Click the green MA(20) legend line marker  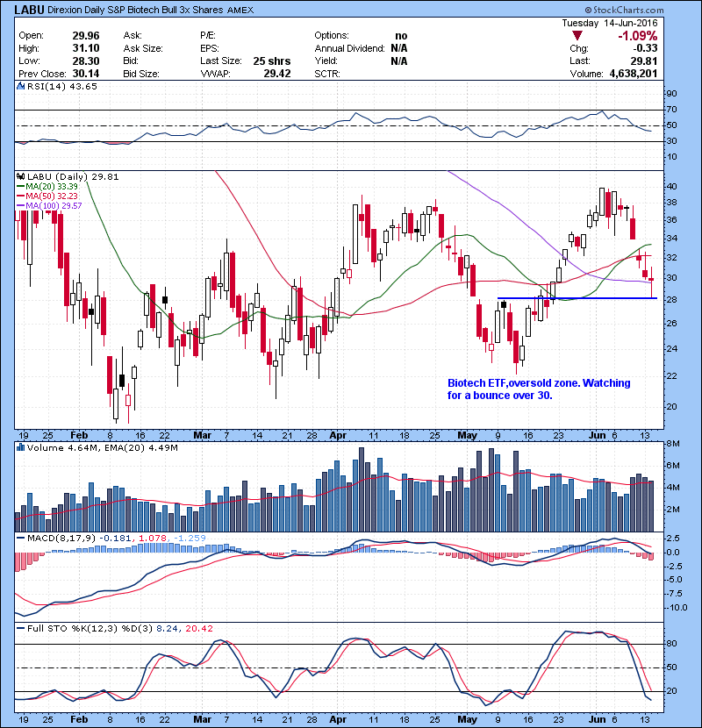[x=20, y=187]
